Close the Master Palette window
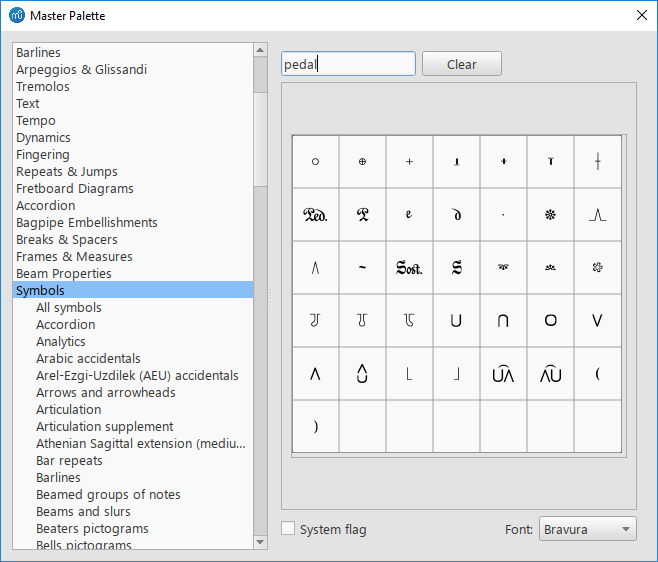This screenshot has width=658, height=562. click(641, 15)
